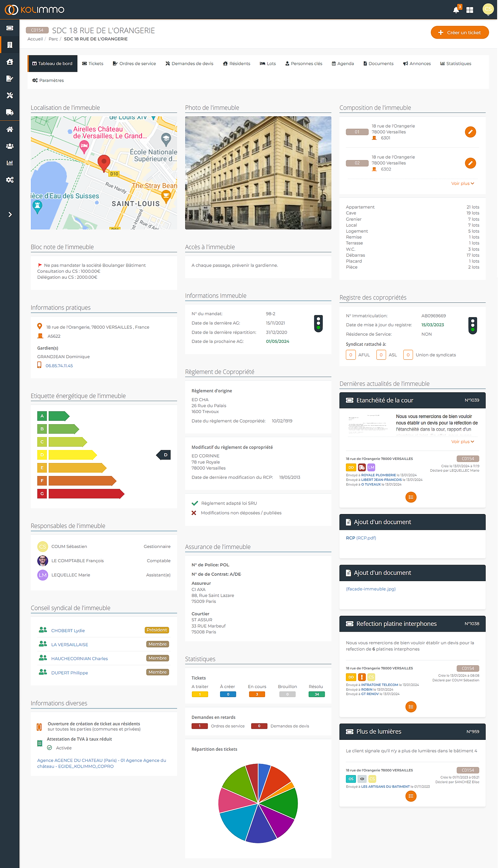This screenshot has width=498, height=868.
Task: Open the gears icon in the left sidebar
Action: [10, 180]
